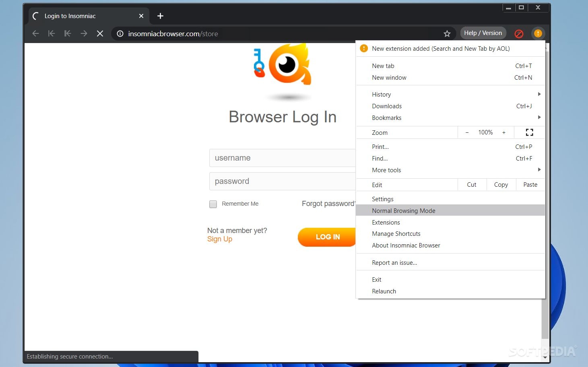Image resolution: width=588 pixels, height=367 pixels.
Task: Check the Remember Me checkbox
Action: 213,204
